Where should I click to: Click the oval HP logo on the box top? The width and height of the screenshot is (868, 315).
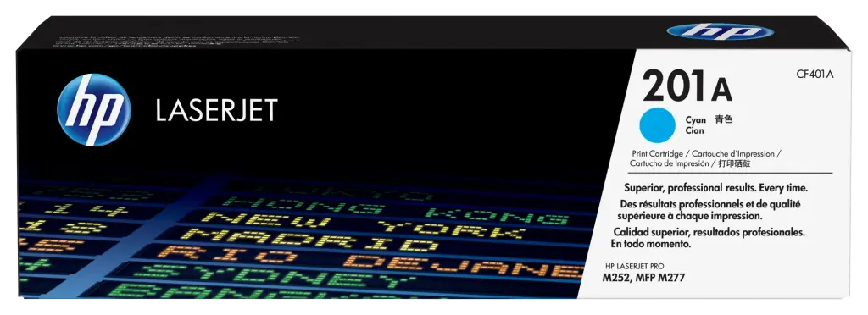click(x=721, y=31)
